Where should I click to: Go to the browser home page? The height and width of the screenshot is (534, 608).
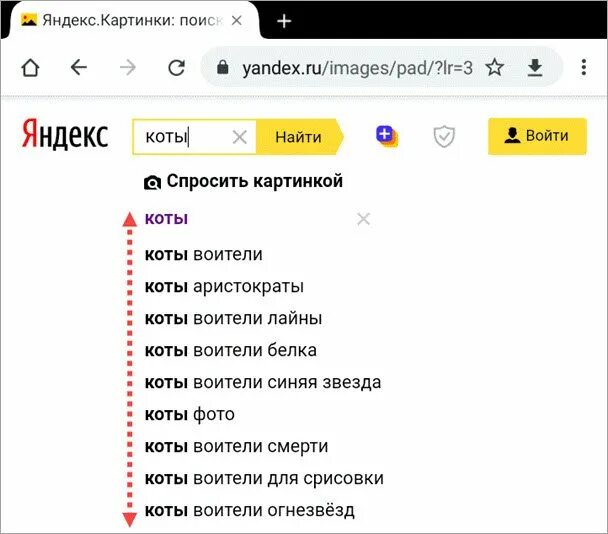(x=30, y=67)
